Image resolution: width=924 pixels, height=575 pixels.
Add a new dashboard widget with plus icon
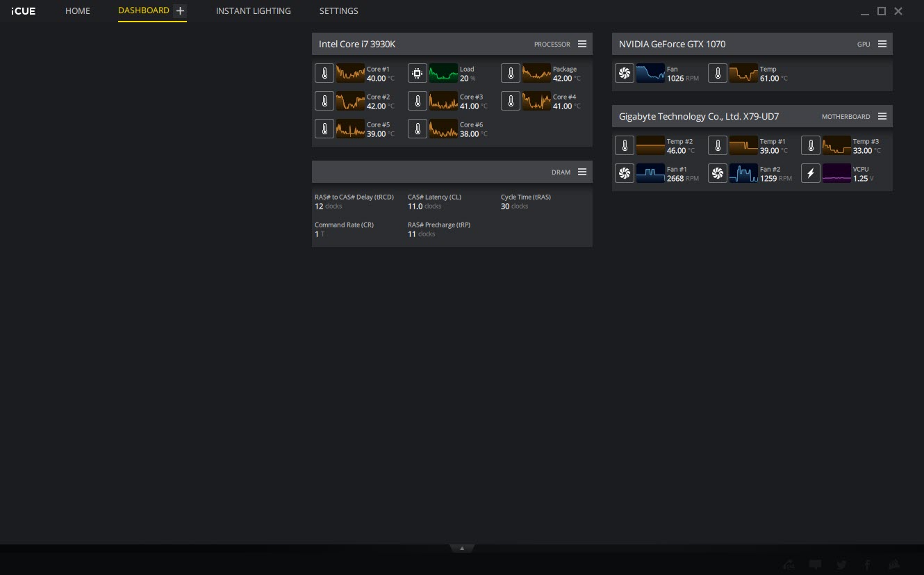(x=180, y=11)
